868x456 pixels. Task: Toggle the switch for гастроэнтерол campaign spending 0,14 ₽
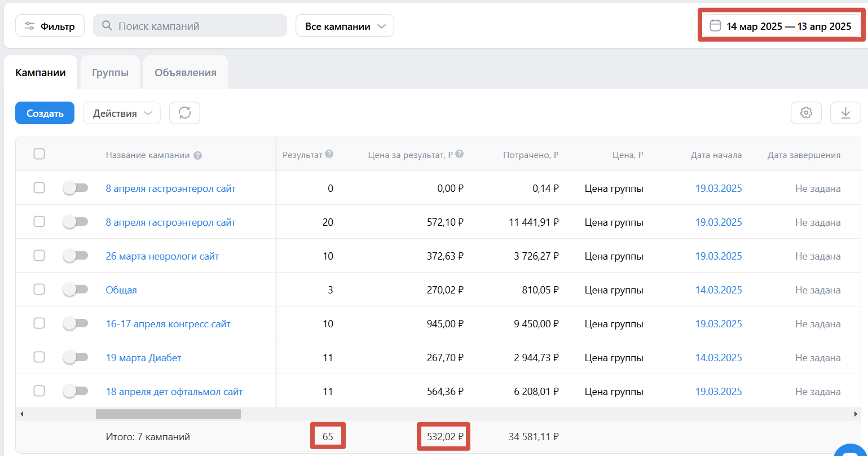click(x=76, y=188)
